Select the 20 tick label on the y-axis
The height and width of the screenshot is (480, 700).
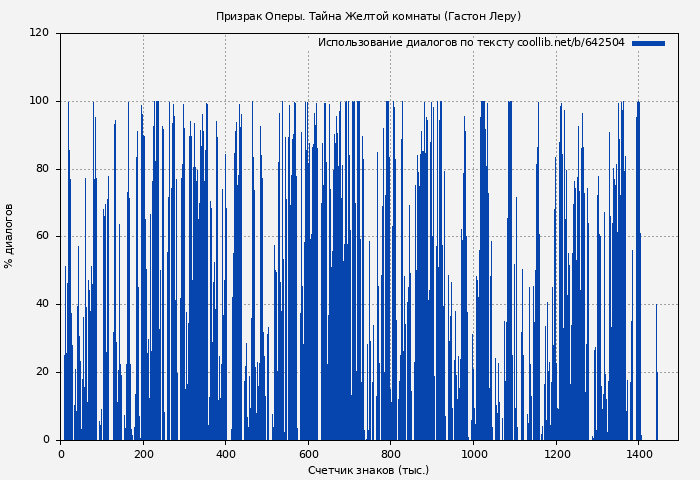click(42, 372)
